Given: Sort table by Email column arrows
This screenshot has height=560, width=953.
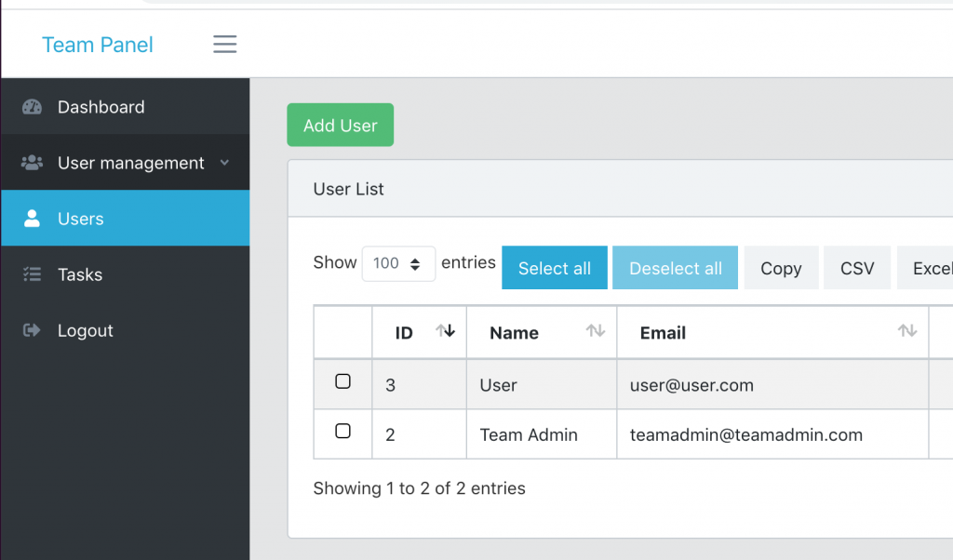Looking at the screenshot, I should [x=906, y=331].
